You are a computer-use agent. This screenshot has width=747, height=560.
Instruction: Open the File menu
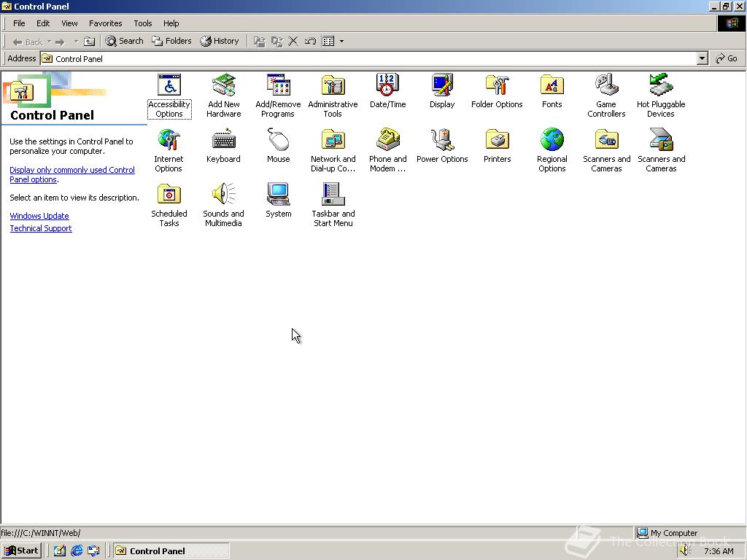coord(19,23)
